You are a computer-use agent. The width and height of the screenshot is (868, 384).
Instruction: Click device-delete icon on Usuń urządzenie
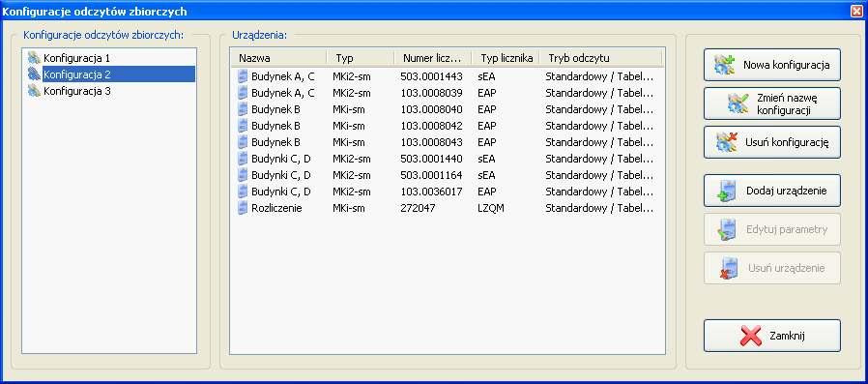(729, 269)
